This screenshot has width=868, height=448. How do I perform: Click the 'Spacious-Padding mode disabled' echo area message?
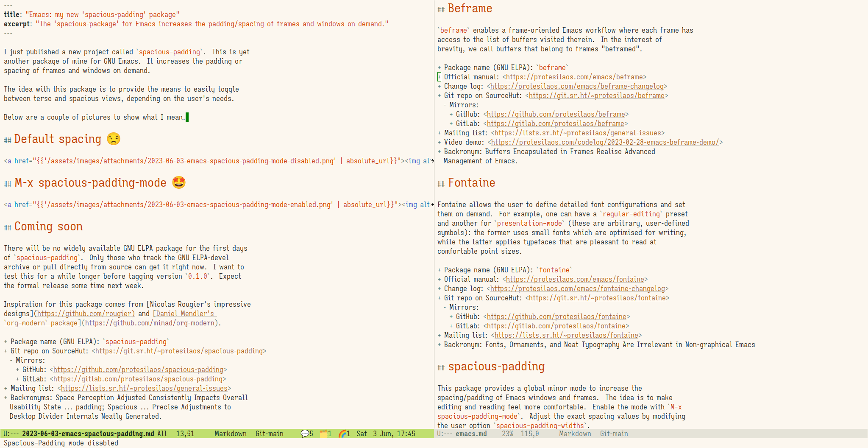pos(61,443)
